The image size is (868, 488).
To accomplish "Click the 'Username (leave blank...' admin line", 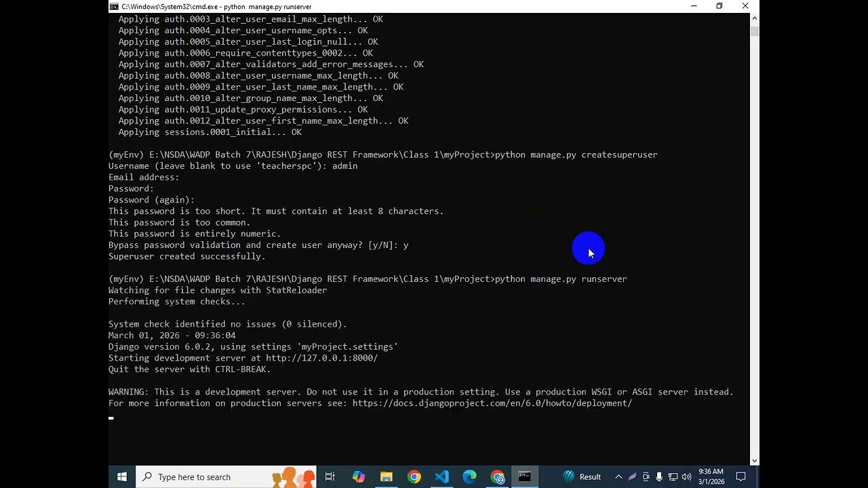I will tap(233, 166).
